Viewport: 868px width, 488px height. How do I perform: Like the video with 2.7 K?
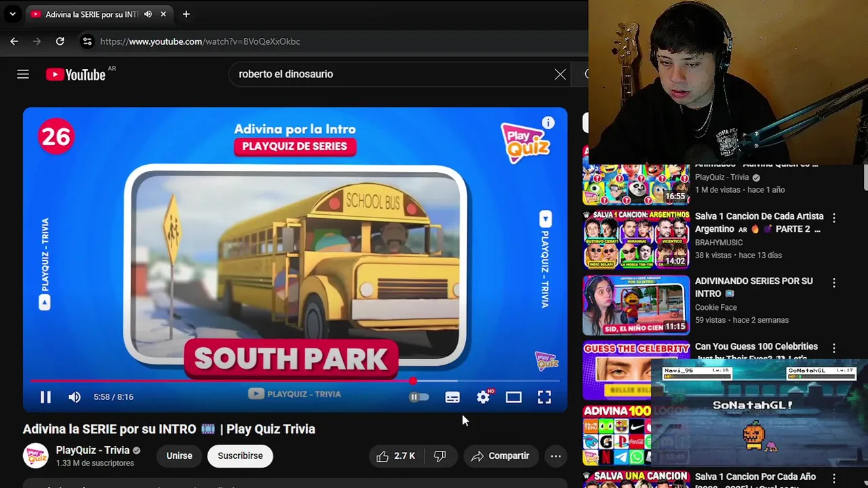click(396, 456)
